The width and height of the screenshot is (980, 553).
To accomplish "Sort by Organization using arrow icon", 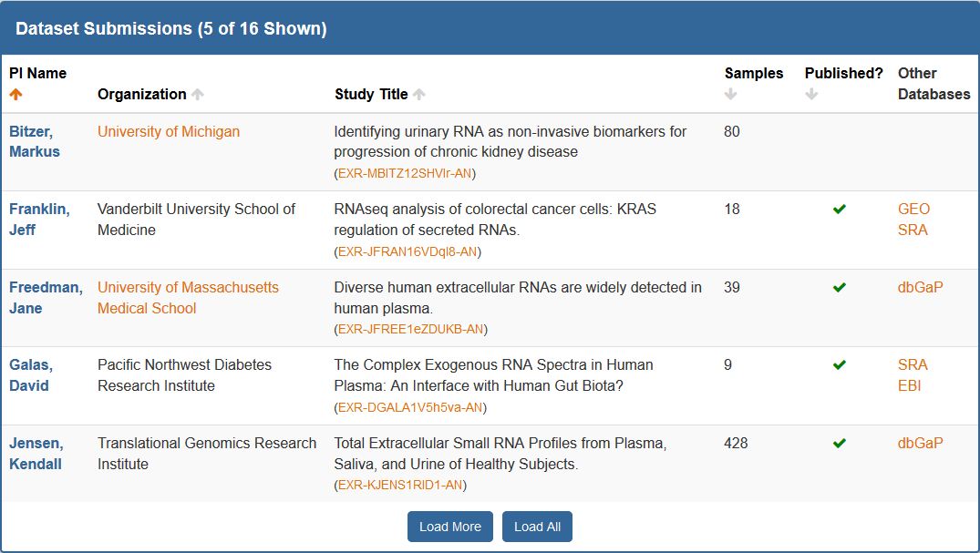I will tap(198, 94).
